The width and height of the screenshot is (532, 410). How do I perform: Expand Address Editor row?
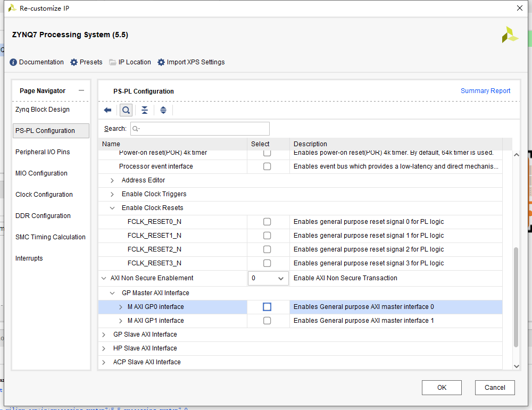tap(112, 180)
